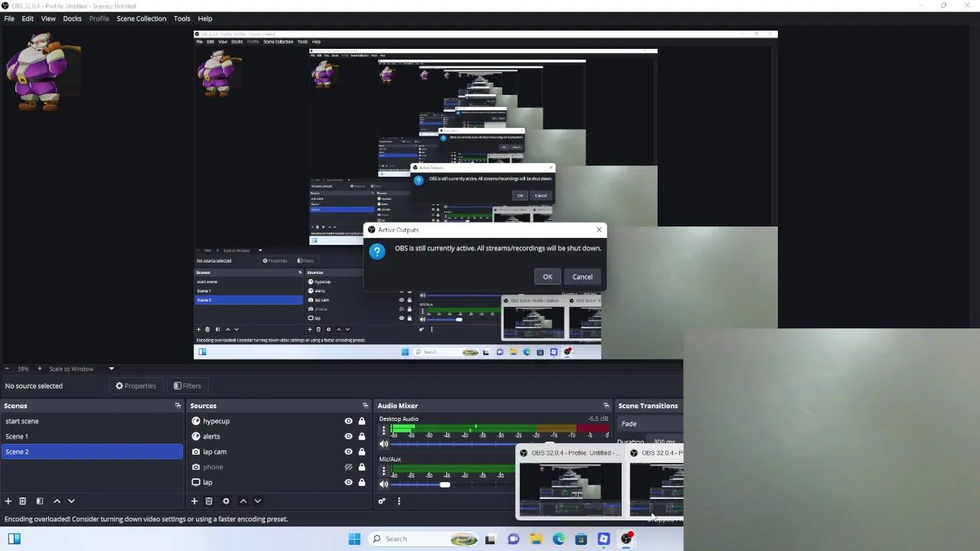Open the Windows Widgets panel icon
The width and height of the screenshot is (980, 551).
[x=14, y=539]
